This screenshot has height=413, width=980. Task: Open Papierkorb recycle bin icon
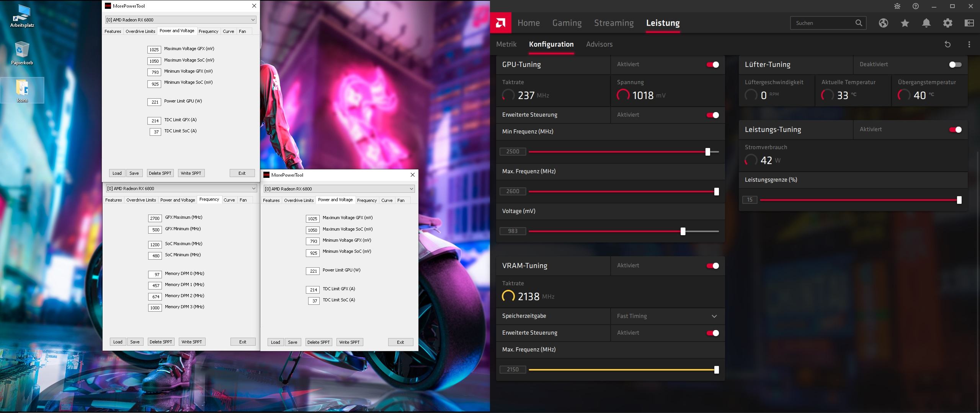[x=22, y=53]
